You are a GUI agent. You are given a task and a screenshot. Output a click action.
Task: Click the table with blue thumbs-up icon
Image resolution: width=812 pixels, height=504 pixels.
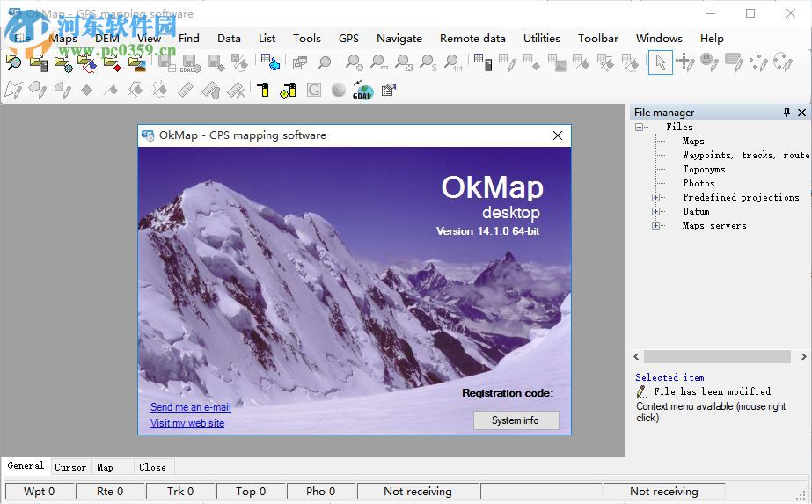(270, 62)
